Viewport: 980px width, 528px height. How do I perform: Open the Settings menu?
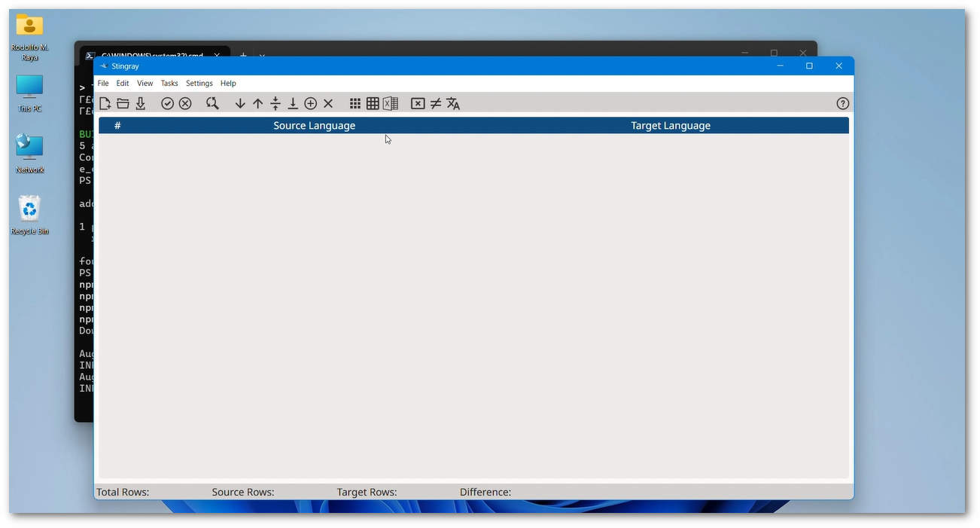[199, 84]
